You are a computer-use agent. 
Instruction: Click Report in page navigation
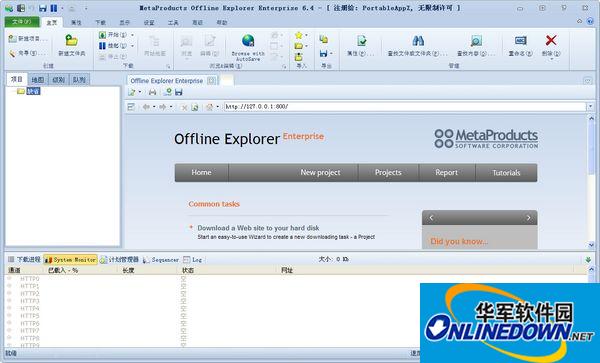(447, 173)
